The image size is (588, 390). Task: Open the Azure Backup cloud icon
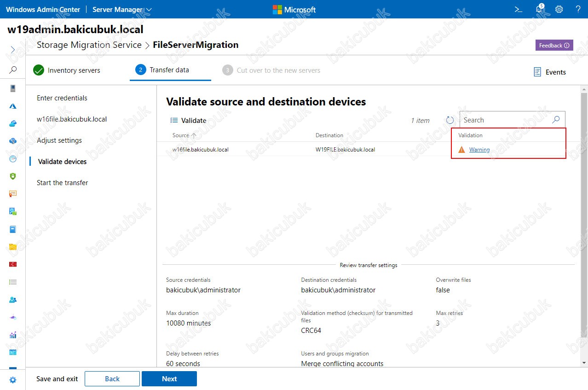pos(13,123)
